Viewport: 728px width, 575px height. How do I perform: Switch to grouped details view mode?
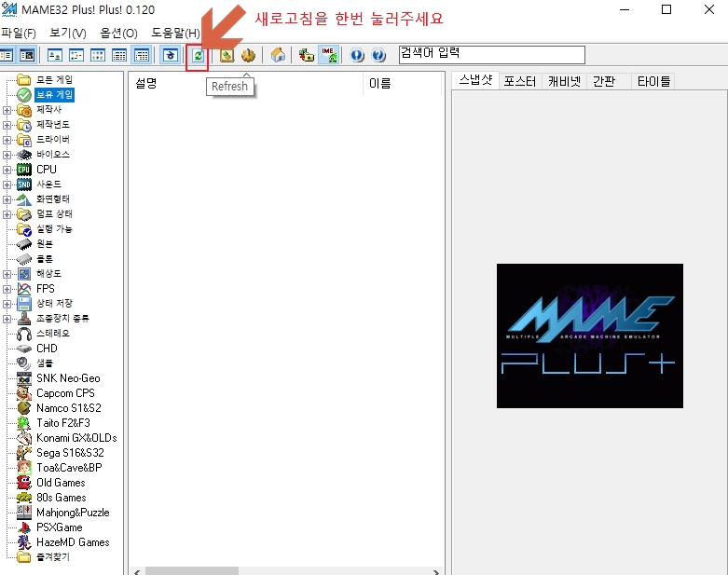(x=141, y=56)
